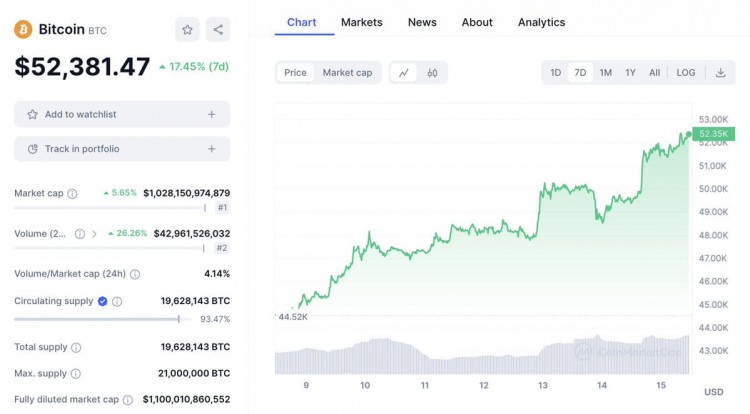Open Fully diluted market cap info icon
This screenshot has height=414, width=750.
(x=128, y=400)
